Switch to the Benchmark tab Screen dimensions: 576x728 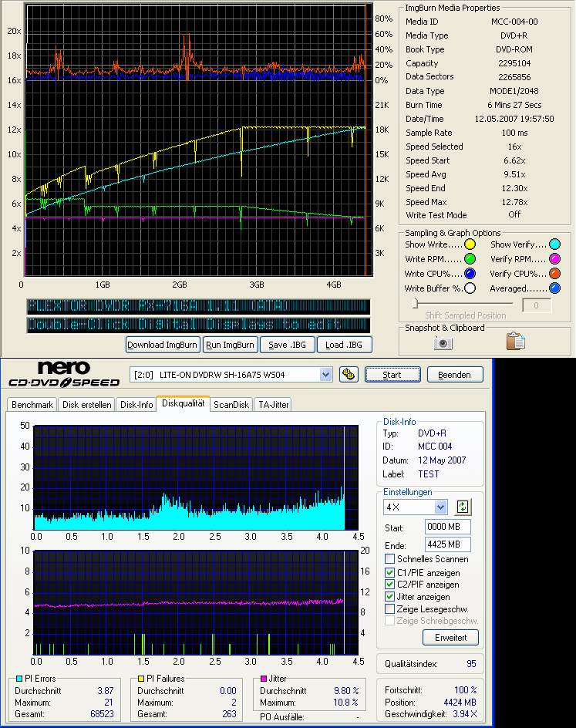coord(32,404)
